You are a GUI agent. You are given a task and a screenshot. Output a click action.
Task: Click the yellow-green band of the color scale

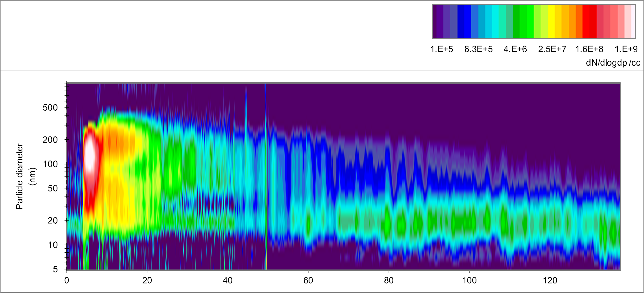(x=541, y=21)
